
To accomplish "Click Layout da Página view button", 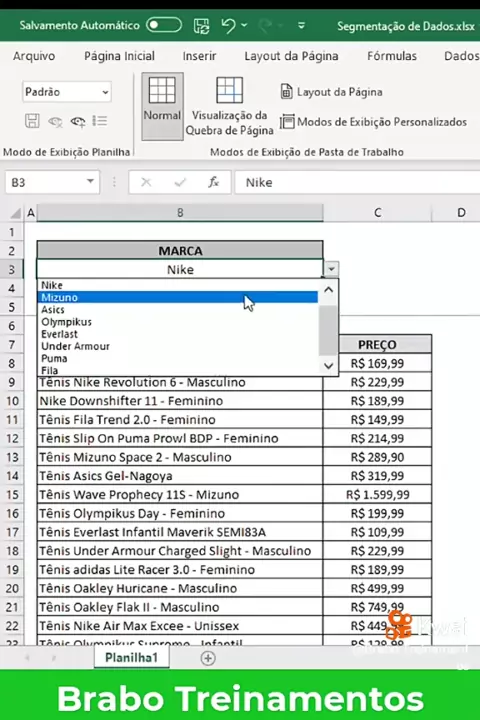I will [x=331, y=92].
